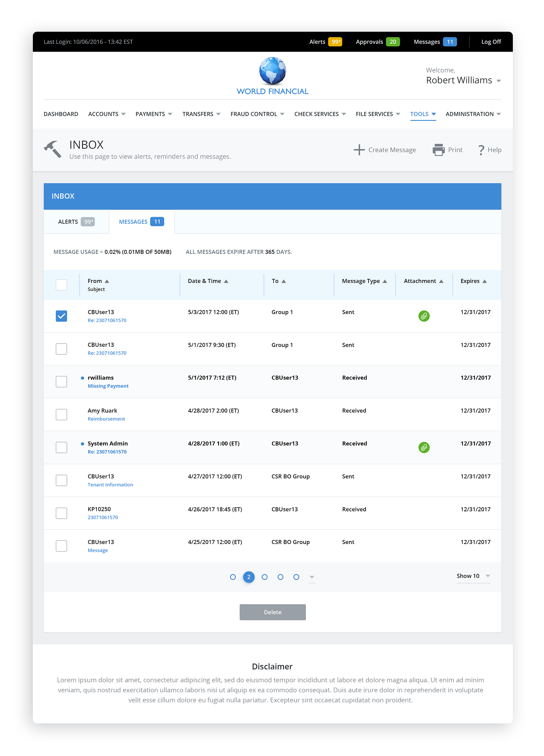Switch to the Alerts tab
This screenshot has height=756, width=544.
point(76,221)
